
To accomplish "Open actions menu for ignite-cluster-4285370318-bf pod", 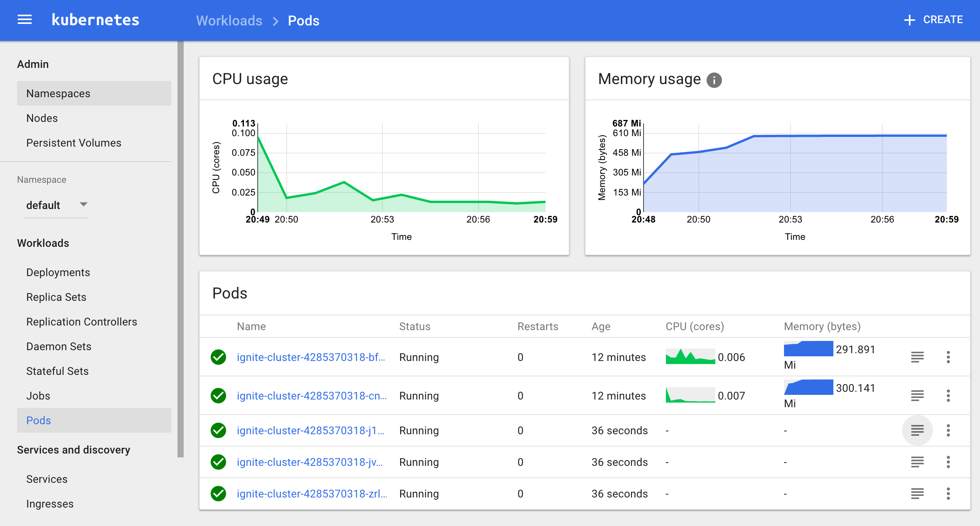I will tap(948, 357).
